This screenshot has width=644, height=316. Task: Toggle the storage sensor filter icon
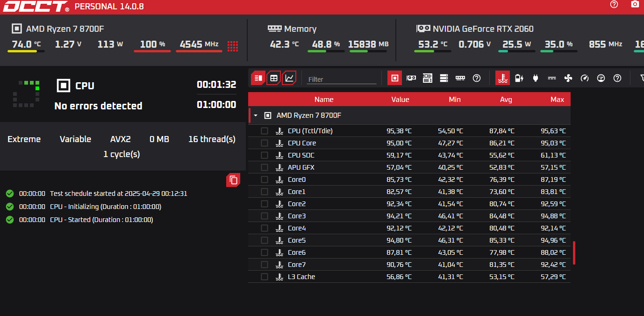tap(444, 78)
